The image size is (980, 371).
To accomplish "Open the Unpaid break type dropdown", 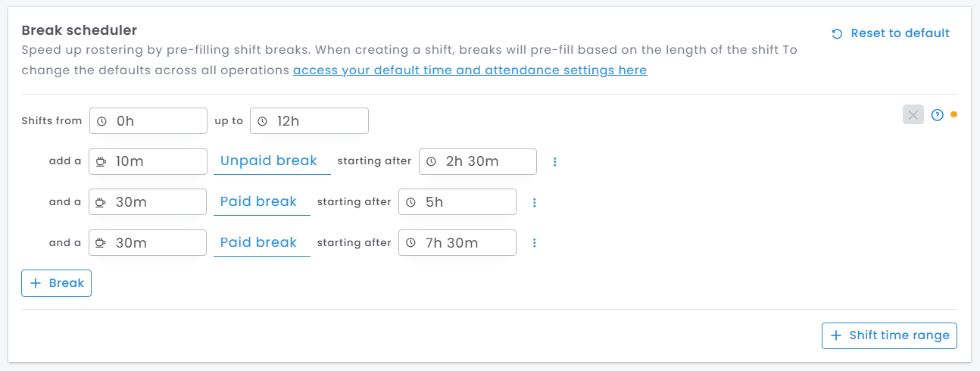I will click(x=272, y=161).
